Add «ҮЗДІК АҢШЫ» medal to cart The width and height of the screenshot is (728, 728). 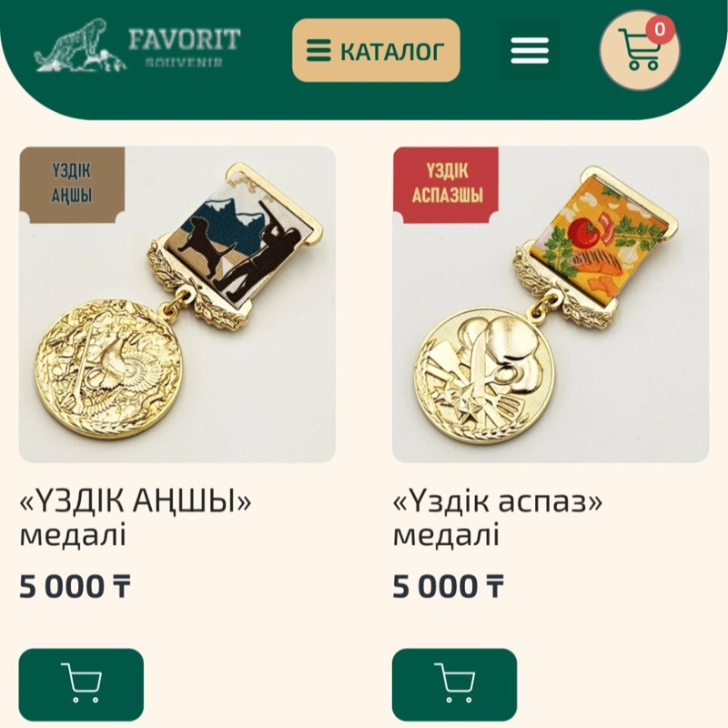pos(81,684)
